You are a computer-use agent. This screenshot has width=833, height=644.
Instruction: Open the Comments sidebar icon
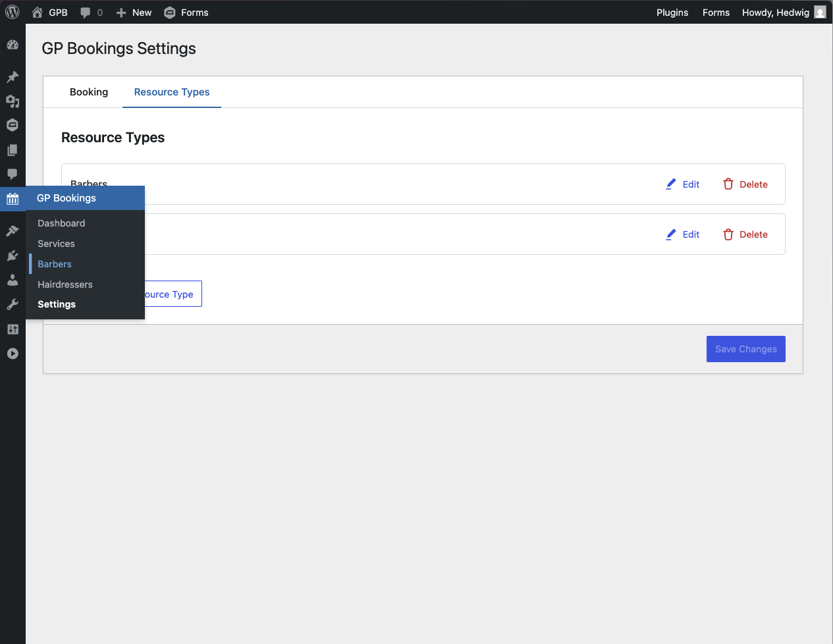click(x=13, y=174)
